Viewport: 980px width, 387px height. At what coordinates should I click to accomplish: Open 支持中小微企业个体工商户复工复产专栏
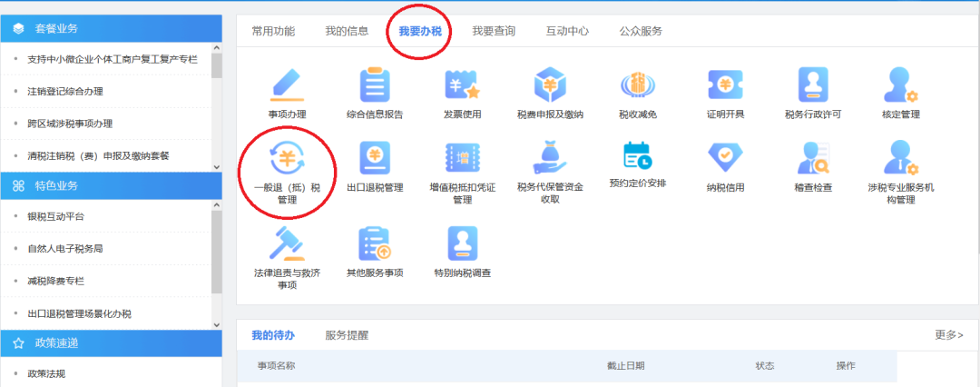point(113,59)
